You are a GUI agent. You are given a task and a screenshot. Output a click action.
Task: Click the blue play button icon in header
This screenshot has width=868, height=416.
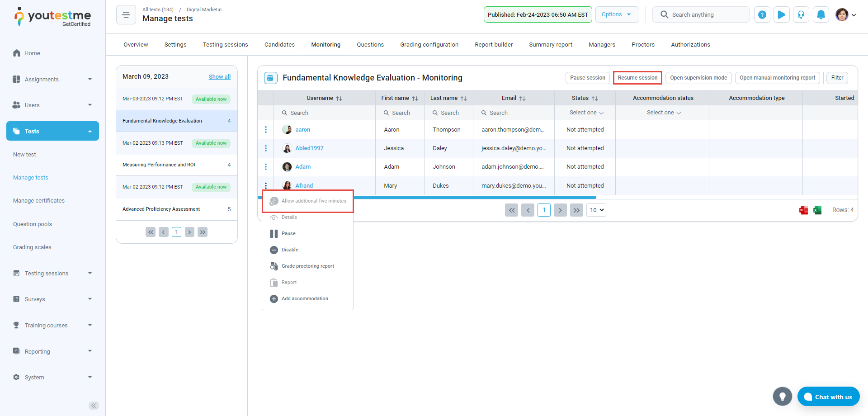[x=781, y=15]
